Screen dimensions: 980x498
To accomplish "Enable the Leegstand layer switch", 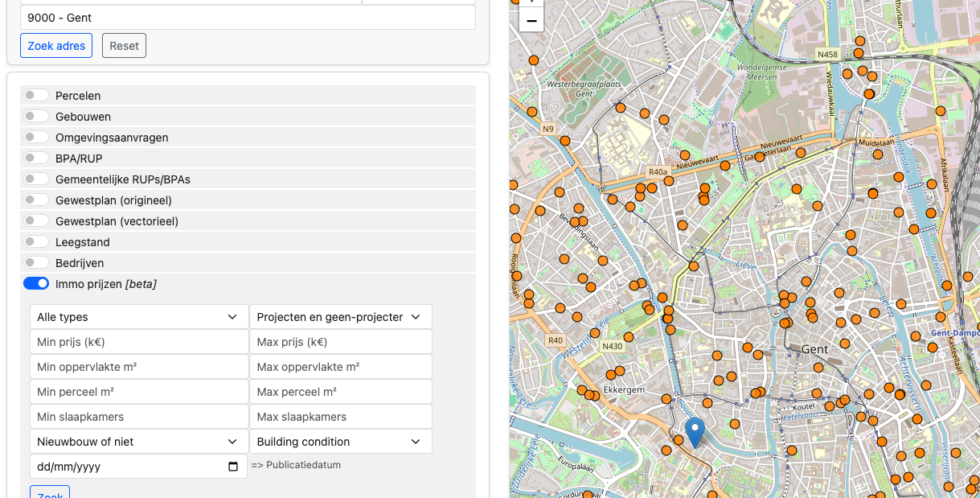I will click(x=36, y=241).
